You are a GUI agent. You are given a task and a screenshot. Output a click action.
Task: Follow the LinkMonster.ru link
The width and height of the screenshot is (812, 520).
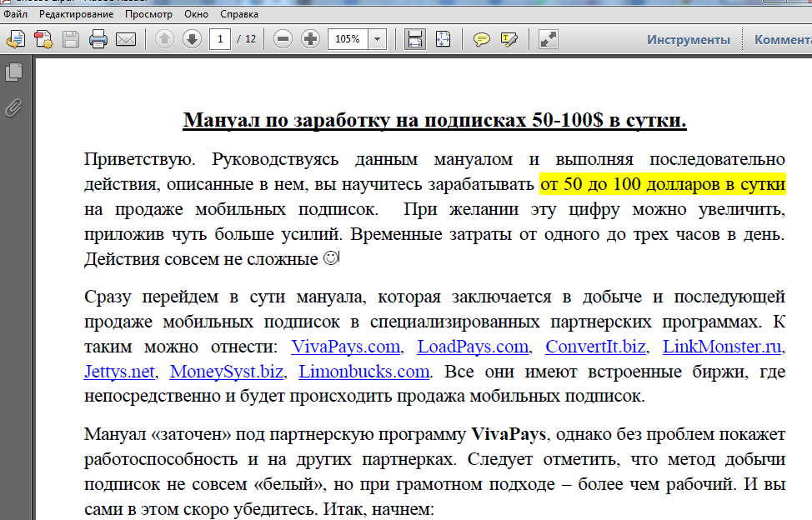coord(722,346)
